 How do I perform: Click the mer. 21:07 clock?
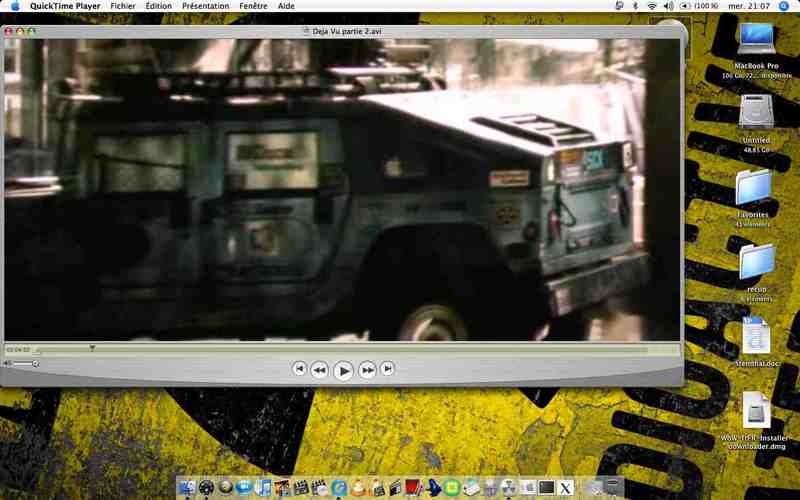tap(749, 6)
